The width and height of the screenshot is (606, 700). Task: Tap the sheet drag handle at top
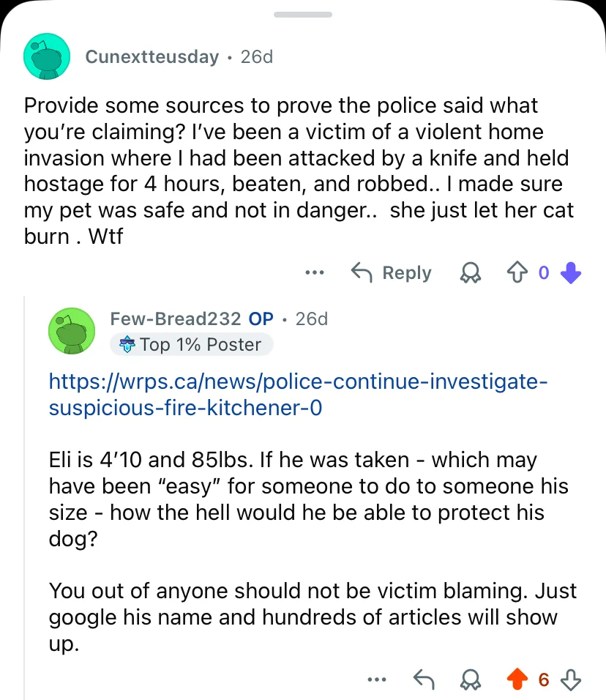[303, 15]
